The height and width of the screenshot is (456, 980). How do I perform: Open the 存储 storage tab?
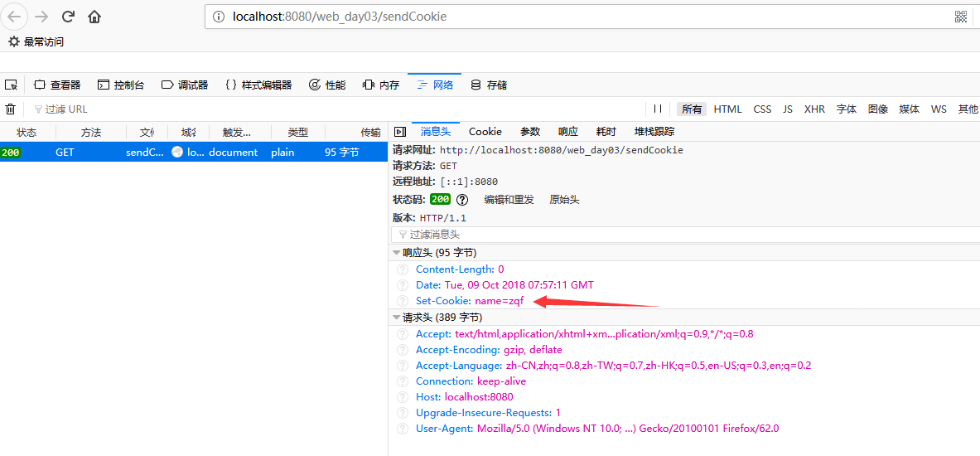click(489, 85)
